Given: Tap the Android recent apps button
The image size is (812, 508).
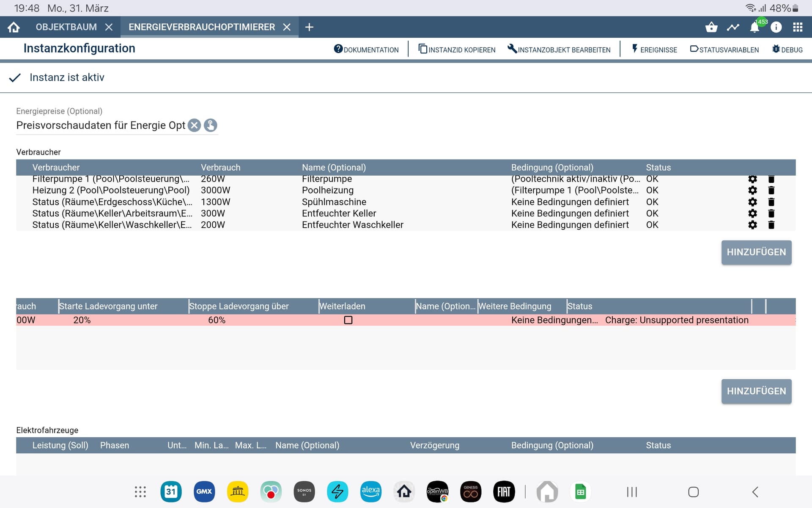Looking at the screenshot, I should point(632,491).
